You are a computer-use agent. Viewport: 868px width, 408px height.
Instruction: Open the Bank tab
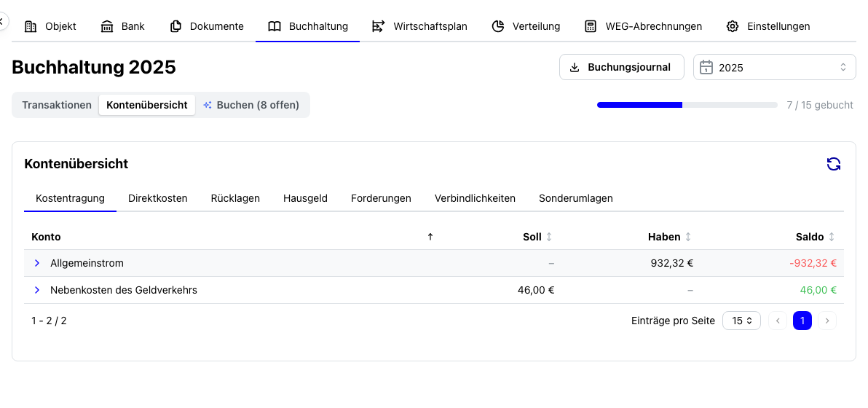[x=123, y=26]
